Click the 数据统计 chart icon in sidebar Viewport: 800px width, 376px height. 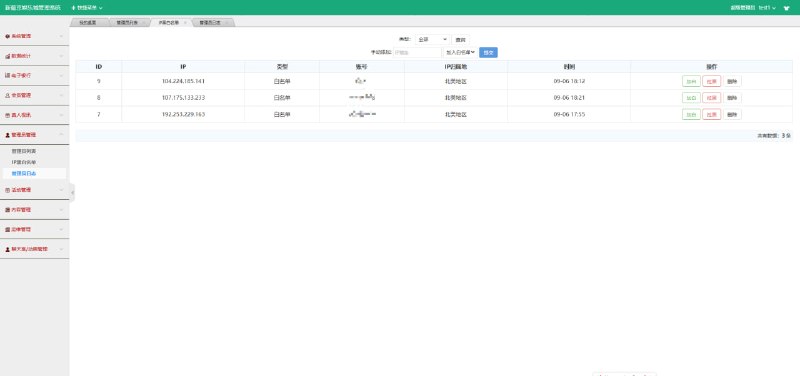click(7, 56)
